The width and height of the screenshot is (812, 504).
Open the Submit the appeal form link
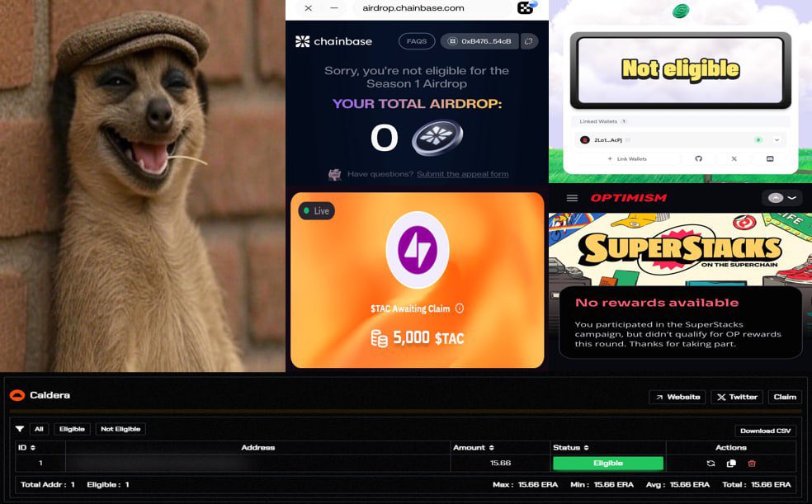(x=462, y=174)
